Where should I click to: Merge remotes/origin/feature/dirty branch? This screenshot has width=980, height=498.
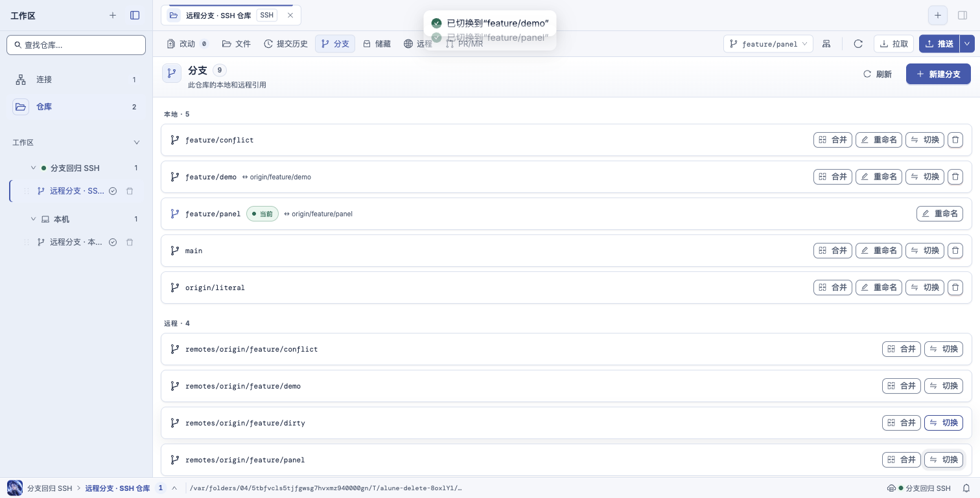tap(902, 423)
